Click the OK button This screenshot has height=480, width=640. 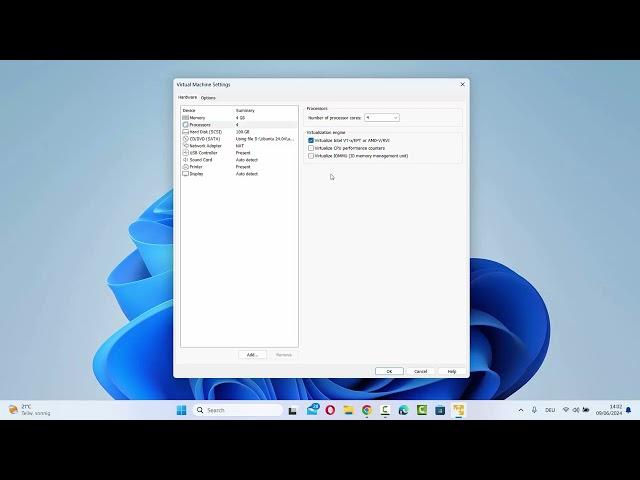click(x=389, y=371)
